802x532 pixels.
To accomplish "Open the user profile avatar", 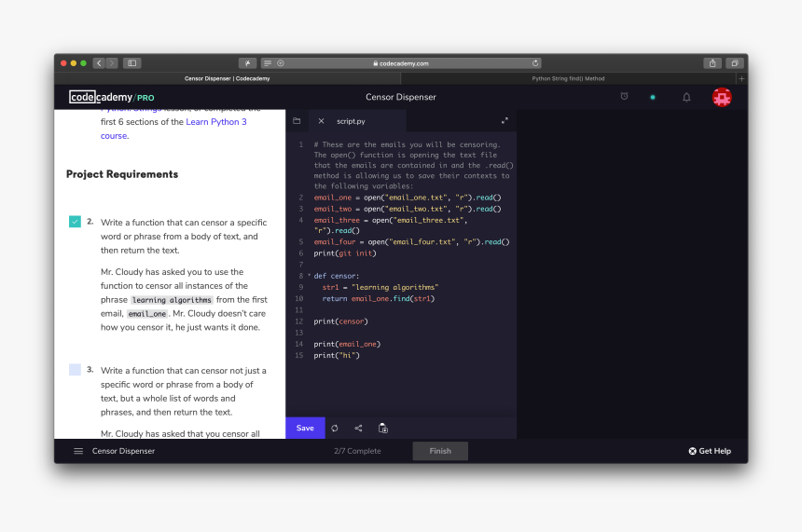I will pyautogui.click(x=722, y=97).
